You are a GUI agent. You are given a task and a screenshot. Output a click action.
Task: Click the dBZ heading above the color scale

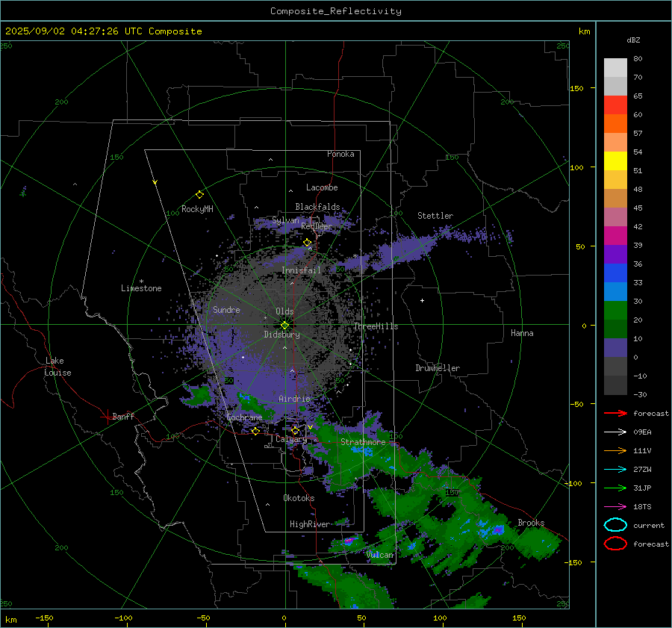(x=633, y=40)
